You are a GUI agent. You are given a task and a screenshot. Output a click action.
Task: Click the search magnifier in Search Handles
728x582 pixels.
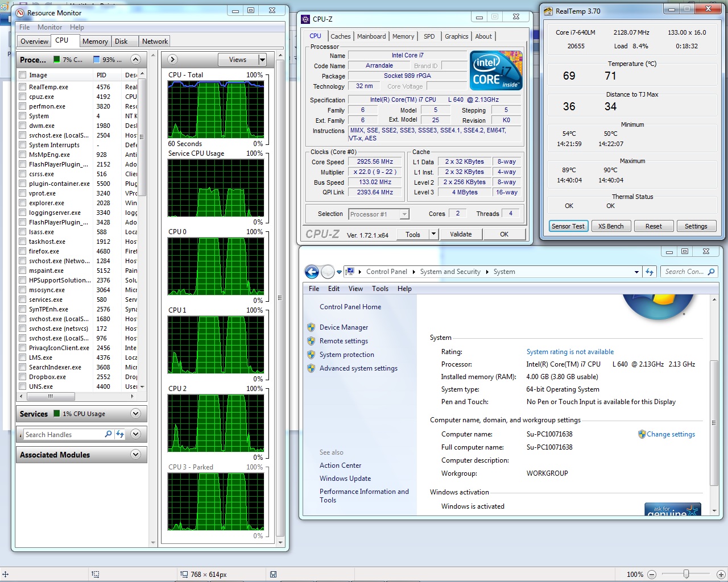coord(108,434)
